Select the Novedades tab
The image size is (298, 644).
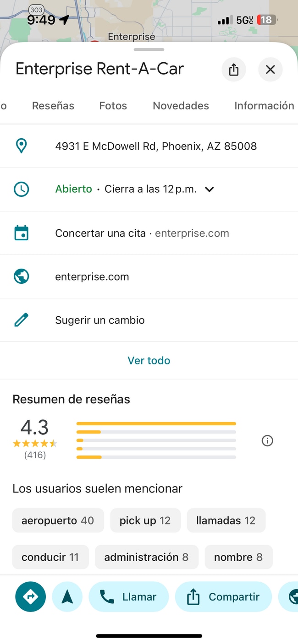pos(181,106)
